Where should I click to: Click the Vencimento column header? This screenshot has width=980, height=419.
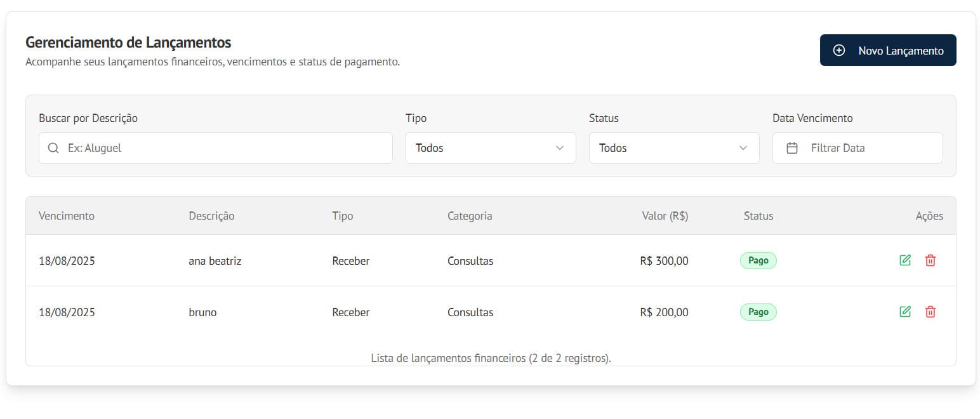[x=67, y=216]
